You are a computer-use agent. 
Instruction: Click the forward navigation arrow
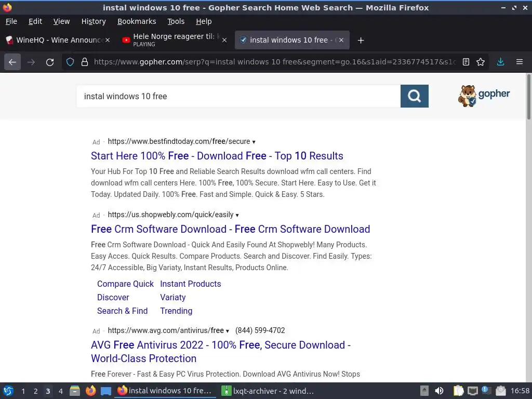pos(31,62)
